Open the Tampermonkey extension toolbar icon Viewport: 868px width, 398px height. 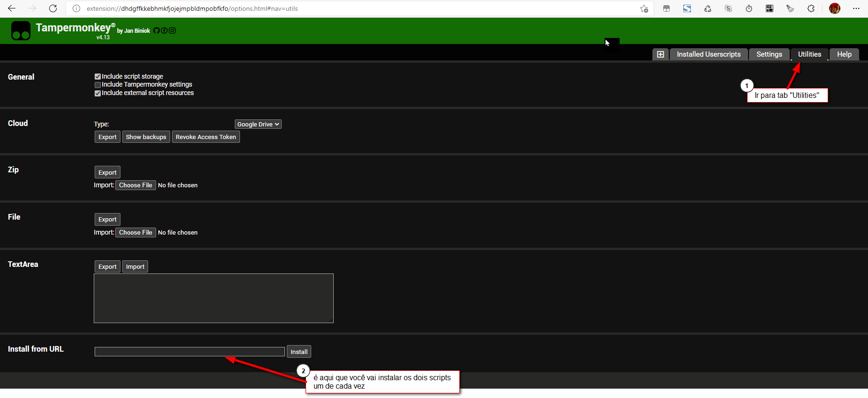[666, 8]
